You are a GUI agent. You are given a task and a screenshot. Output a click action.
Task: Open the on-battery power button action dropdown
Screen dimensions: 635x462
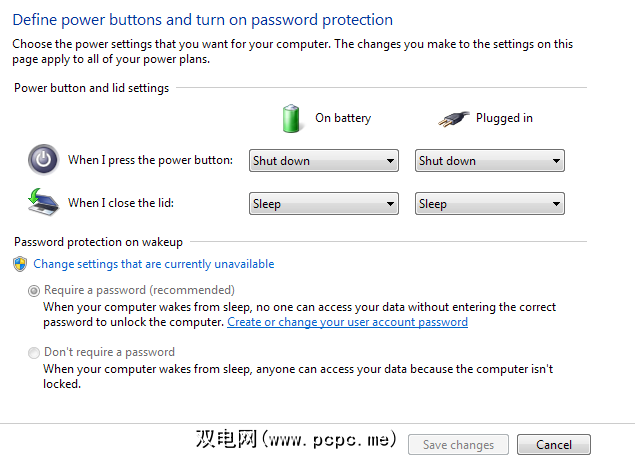(x=323, y=161)
